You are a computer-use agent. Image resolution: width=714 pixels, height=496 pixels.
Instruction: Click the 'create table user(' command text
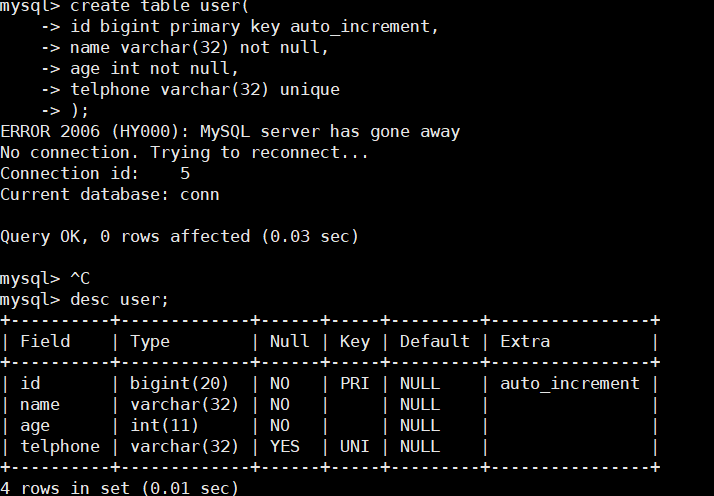click(x=160, y=6)
